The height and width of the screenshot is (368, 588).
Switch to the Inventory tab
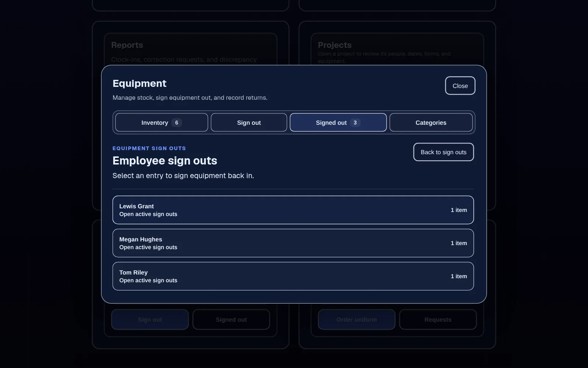[162, 123]
